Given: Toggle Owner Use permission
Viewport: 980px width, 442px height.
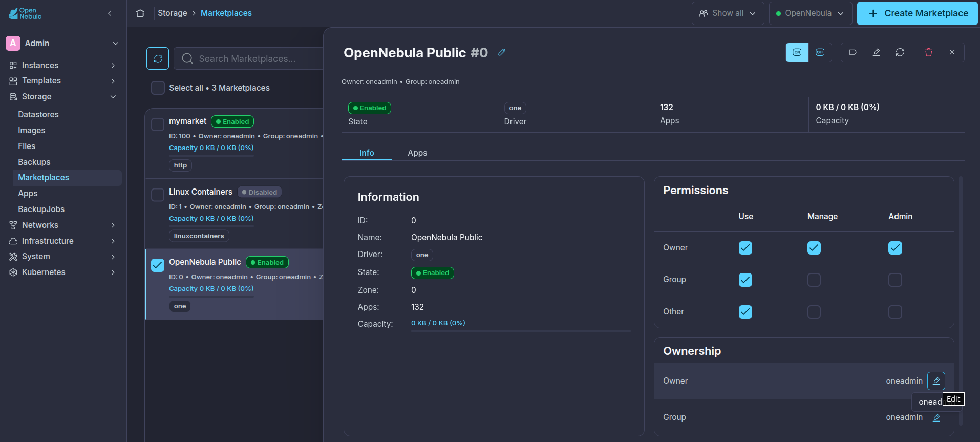Looking at the screenshot, I should [x=745, y=248].
